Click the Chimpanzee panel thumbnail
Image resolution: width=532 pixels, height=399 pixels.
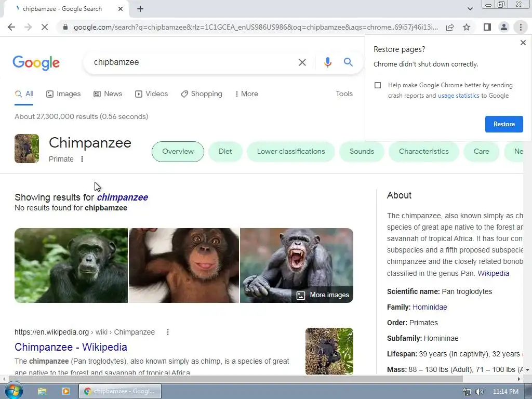pyautogui.click(x=27, y=149)
